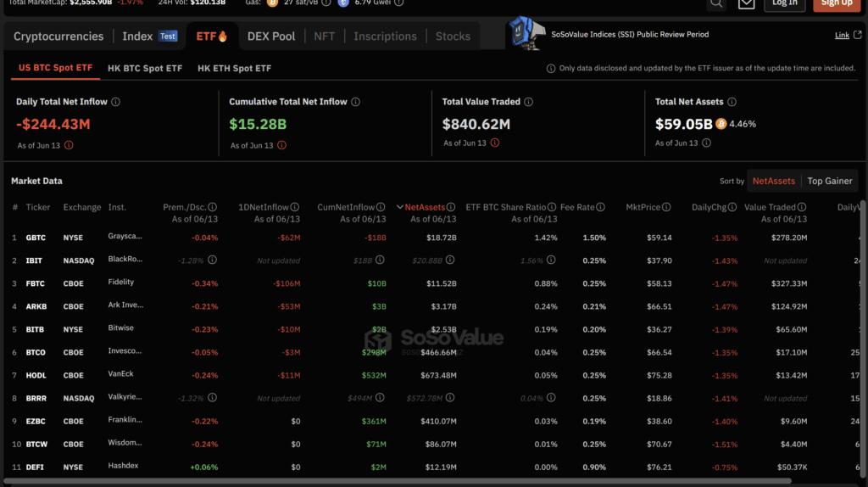Click info icon on ETF BTC Share Ratio
The height and width of the screenshot is (487, 868).
click(x=554, y=207)
